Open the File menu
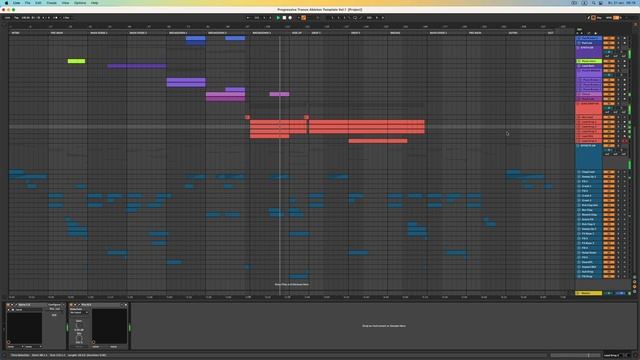 (x=27, y=3)
